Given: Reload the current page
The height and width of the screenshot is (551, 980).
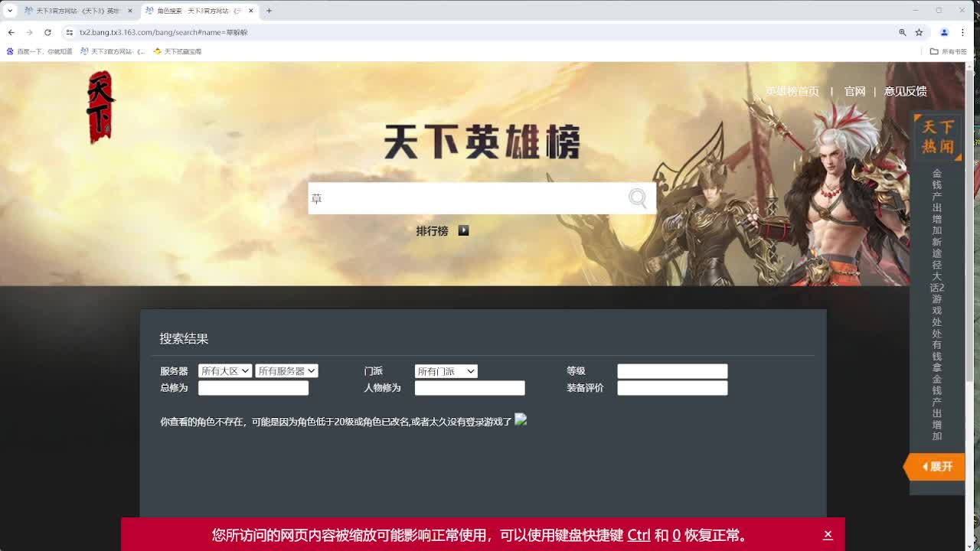Looking at the screenshot, I should [47, 32].
